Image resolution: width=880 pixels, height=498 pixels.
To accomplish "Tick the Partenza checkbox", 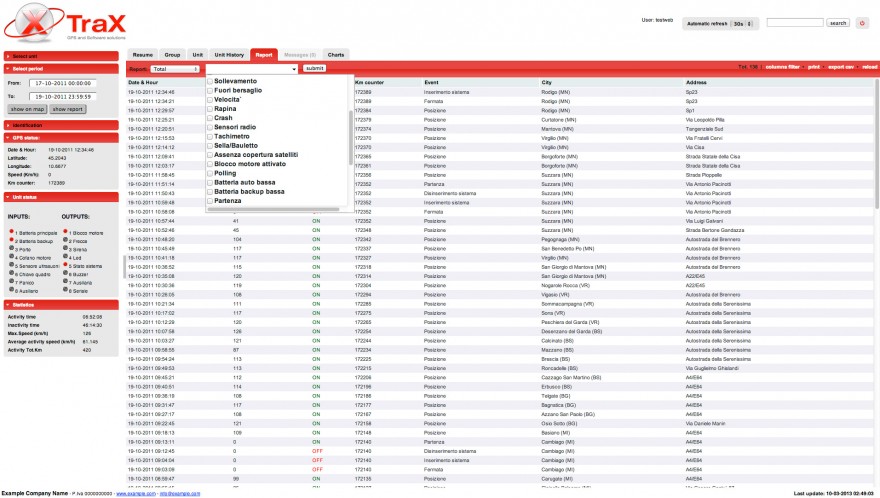I will (210, 201).
